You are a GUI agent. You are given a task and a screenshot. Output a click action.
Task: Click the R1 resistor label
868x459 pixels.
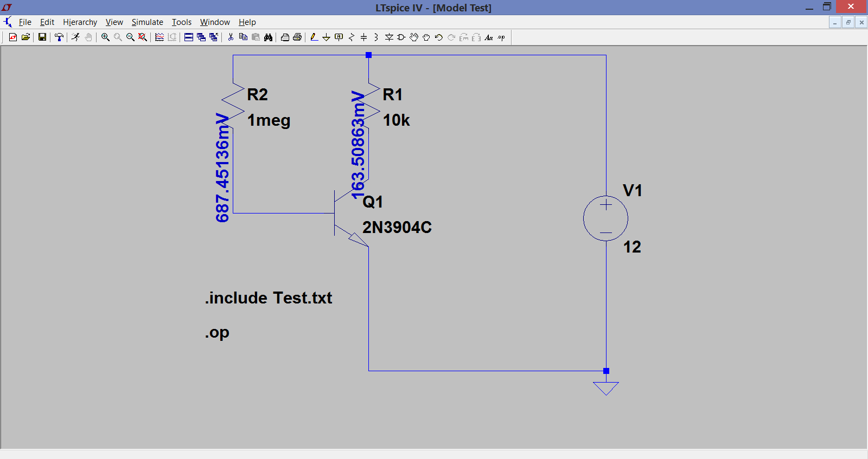click(393, 95)
